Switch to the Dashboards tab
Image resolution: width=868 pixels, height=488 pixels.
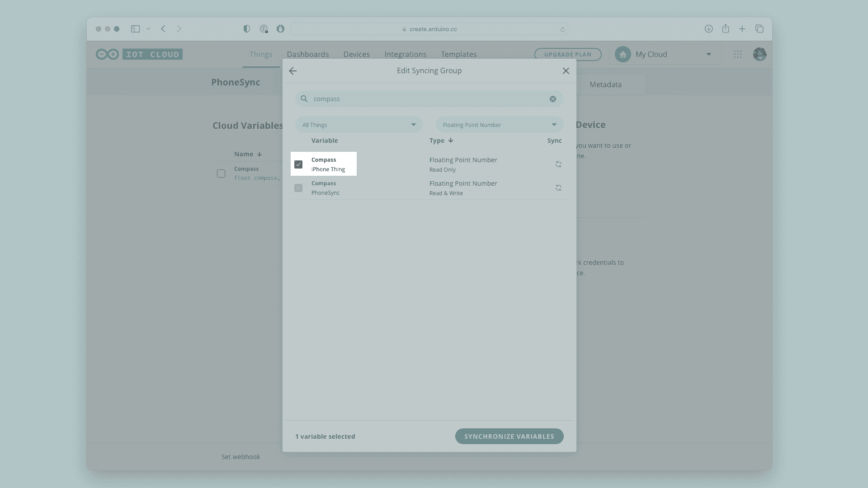click(308, 54)
